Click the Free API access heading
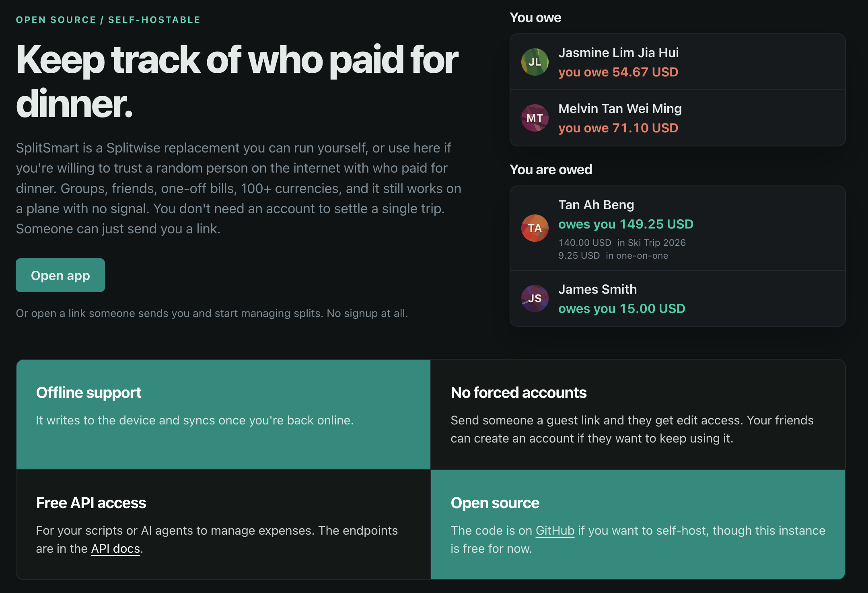This screenshot has width=868, height=593. (91, 503)
